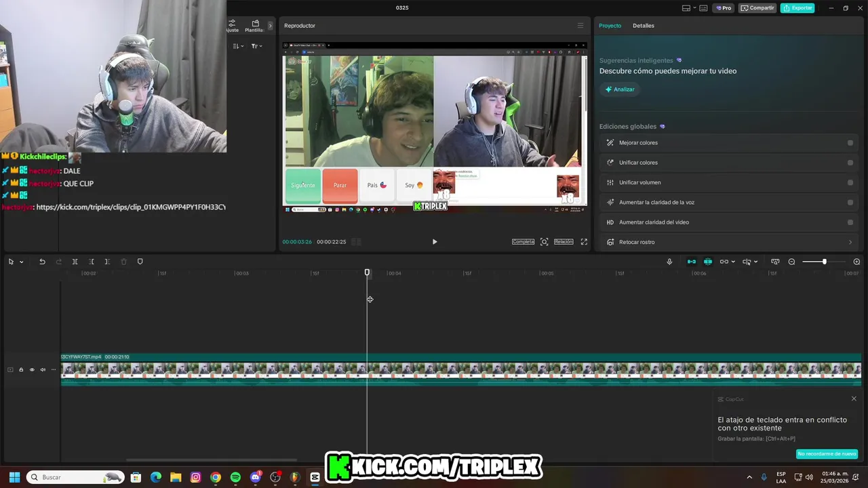Click the No recordarme de nuevo button
This screenshot has height=488, width=868.
827,453
